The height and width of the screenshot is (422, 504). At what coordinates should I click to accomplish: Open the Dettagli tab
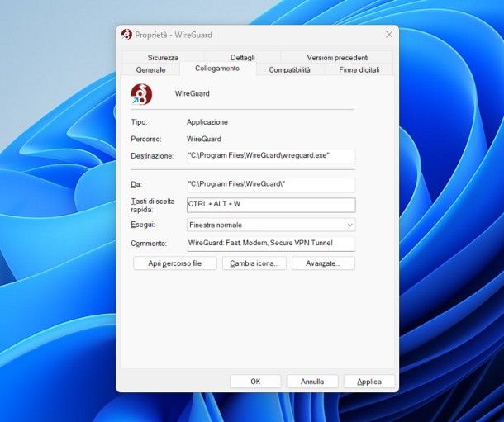coord(243,58)
